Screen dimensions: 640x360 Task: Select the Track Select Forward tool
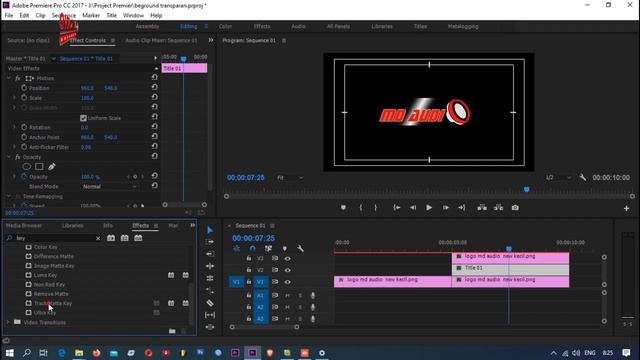click(x=210, y=242)
